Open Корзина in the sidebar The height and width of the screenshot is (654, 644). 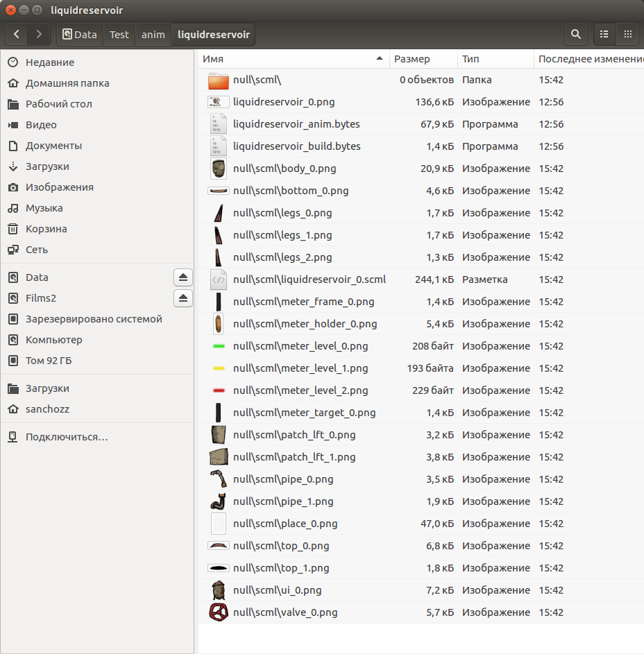coord(46,229)
